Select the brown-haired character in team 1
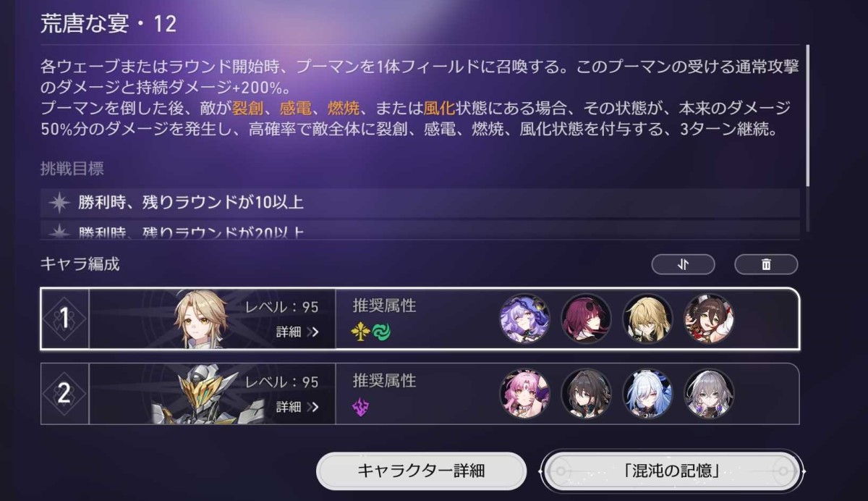868x501 pixels. [709, 319]
